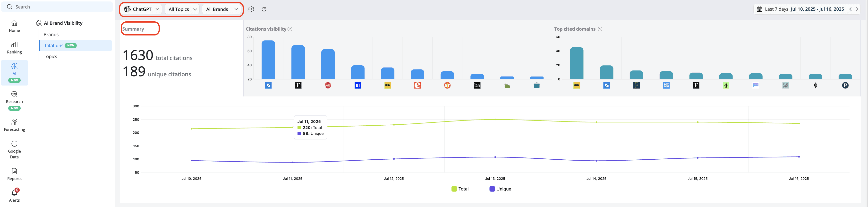Go to the Ranking section

tap(14, 48)
